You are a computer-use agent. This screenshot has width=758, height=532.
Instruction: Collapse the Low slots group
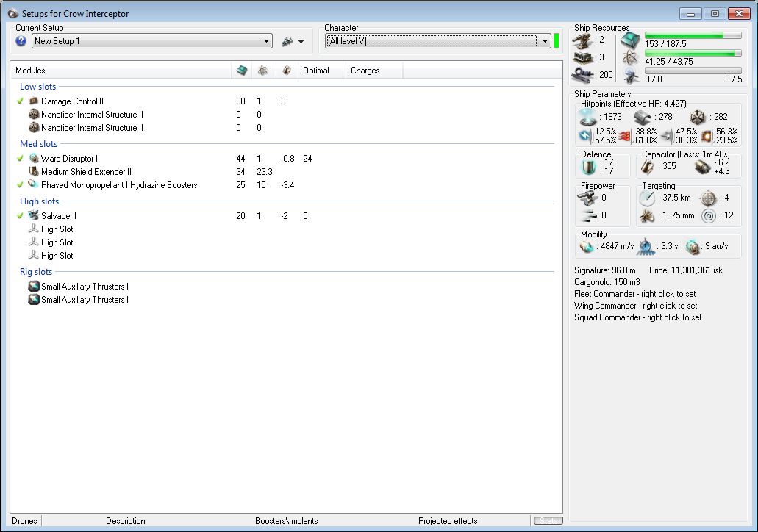[37, 87]
